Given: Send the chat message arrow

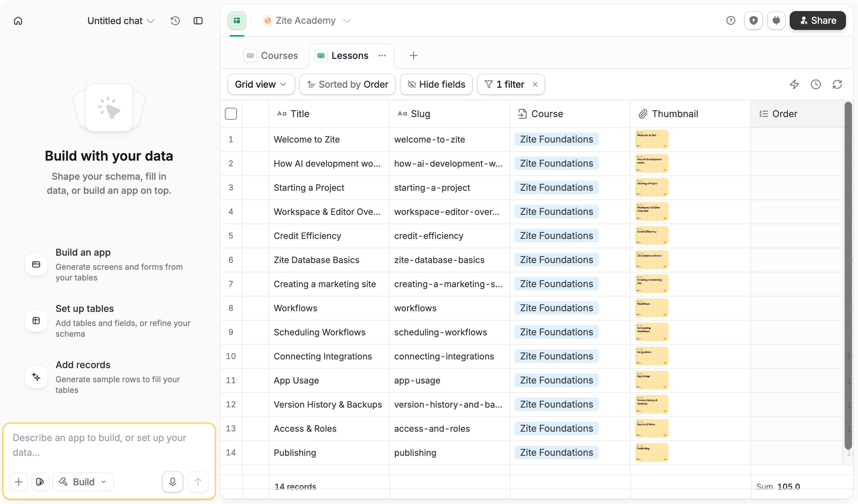Looking at the screenshot, I should (198, 482).
